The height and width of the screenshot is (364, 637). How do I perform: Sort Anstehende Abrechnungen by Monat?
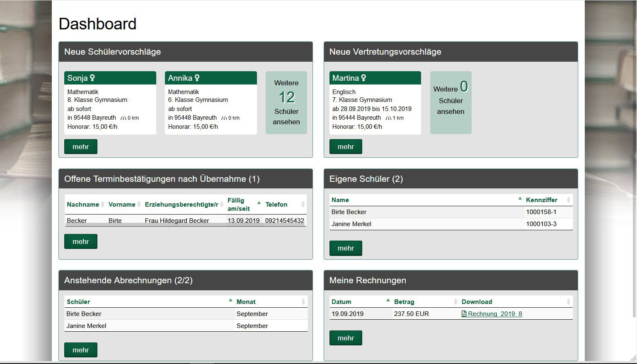(303, 302)
